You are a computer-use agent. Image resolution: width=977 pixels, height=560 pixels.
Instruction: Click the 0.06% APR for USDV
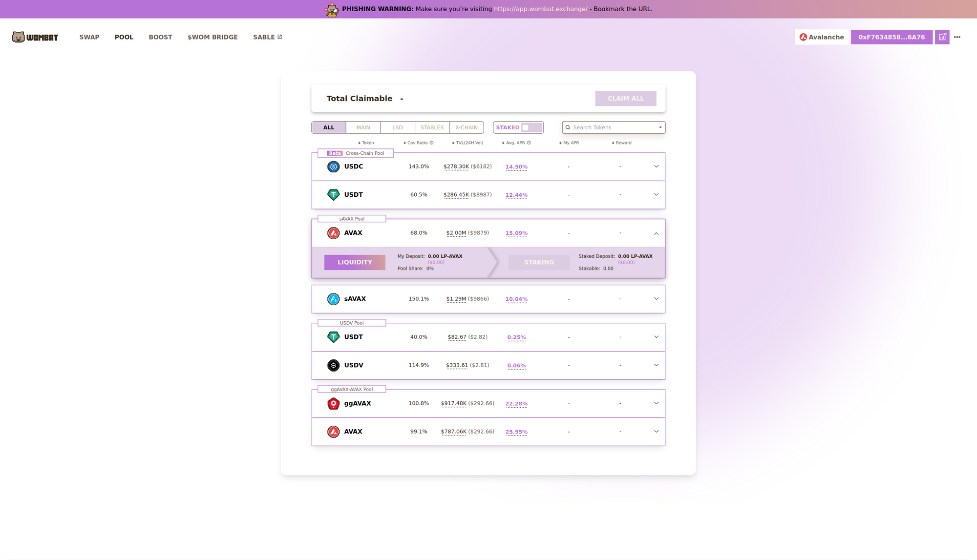coord(516,366)
